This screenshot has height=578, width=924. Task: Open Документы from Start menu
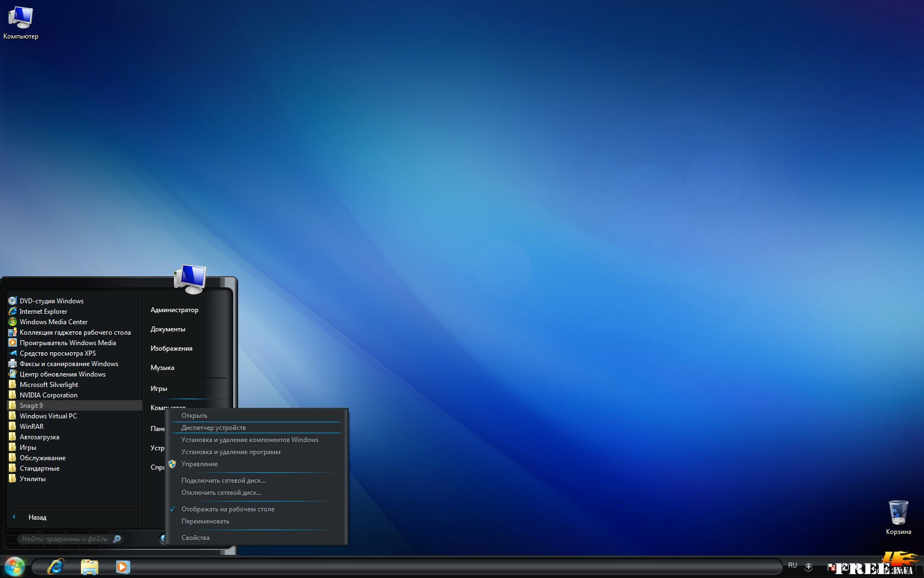168,329
